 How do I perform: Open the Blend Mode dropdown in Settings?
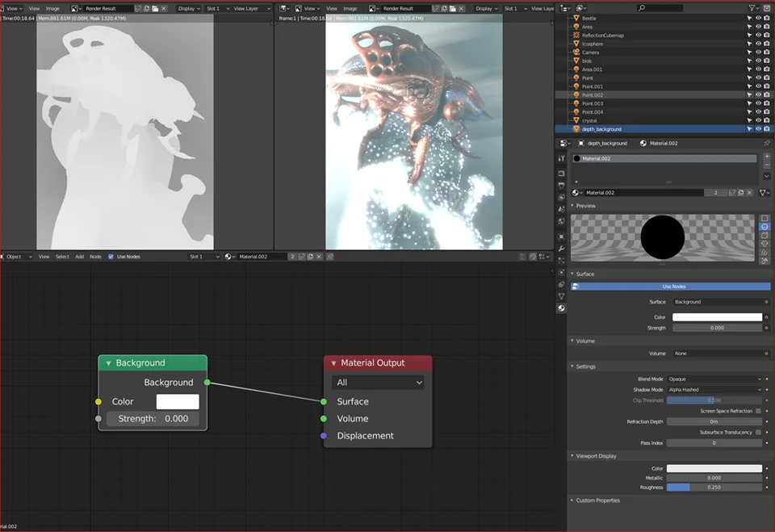pos(714,378)
